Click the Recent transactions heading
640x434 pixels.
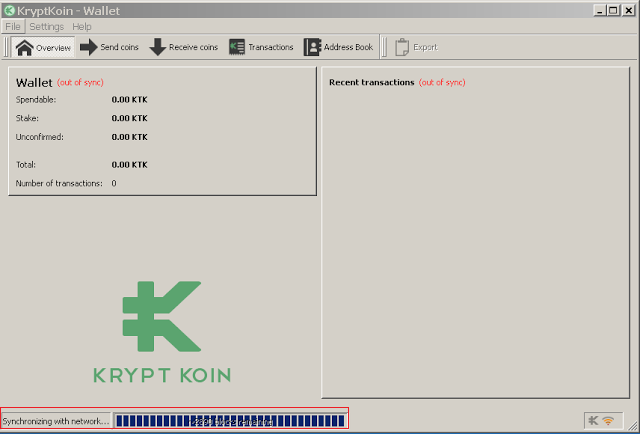372,82
